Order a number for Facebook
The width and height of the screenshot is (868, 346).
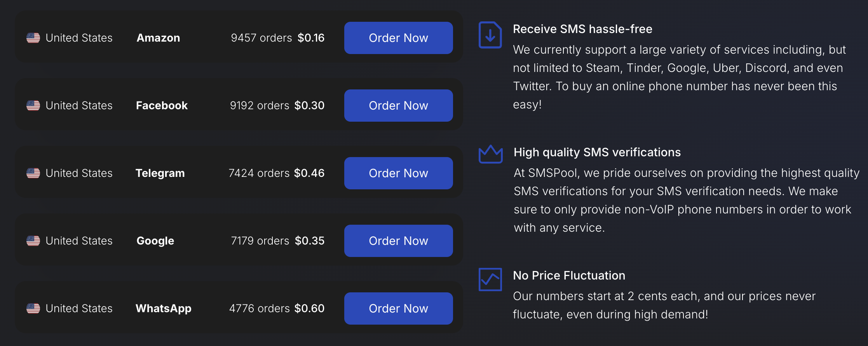click(398, 105)
